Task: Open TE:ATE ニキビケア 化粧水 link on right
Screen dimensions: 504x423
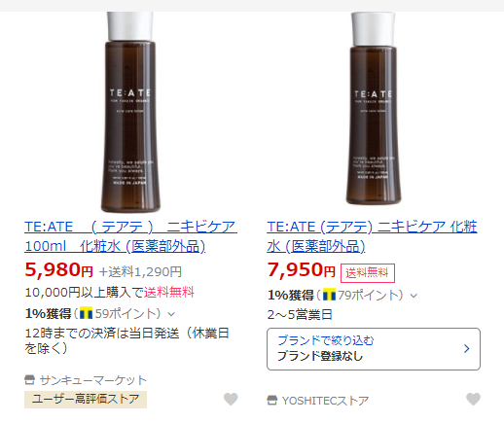Action: pos(372,236)
